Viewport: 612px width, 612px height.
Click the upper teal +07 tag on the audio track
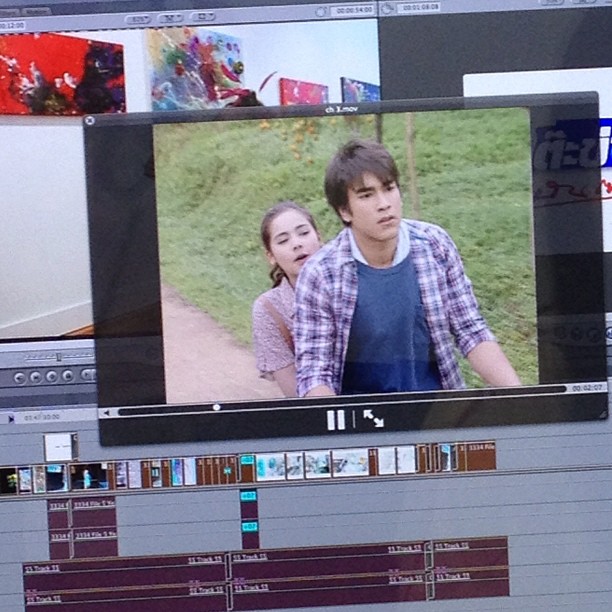click(x=249, y=496)
